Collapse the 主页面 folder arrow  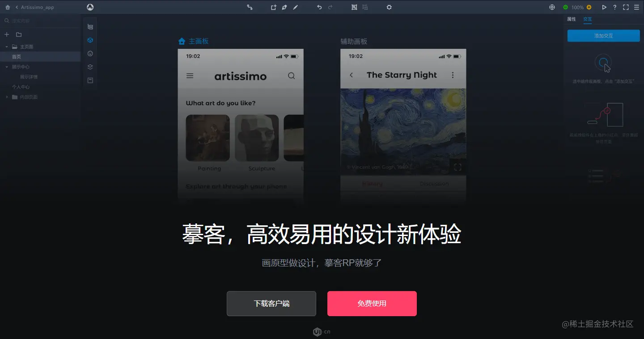pyautogui.click(x=7, y=47)
